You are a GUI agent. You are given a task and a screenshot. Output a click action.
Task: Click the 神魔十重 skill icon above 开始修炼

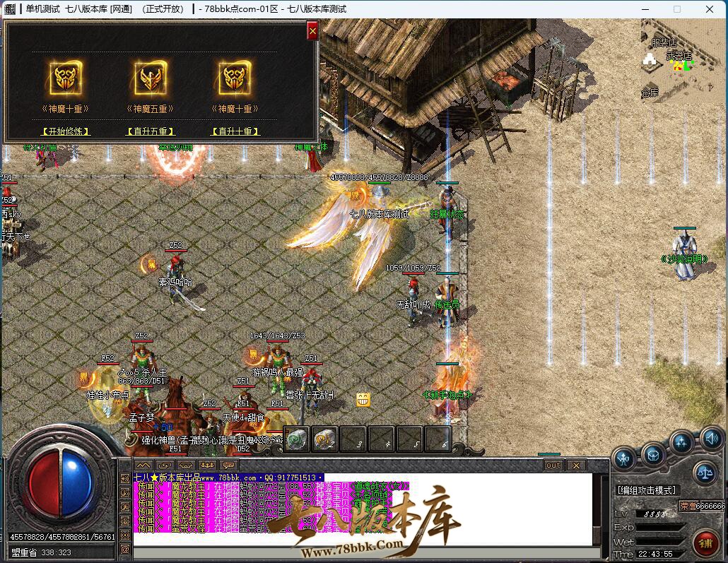(x=66, y=77)
